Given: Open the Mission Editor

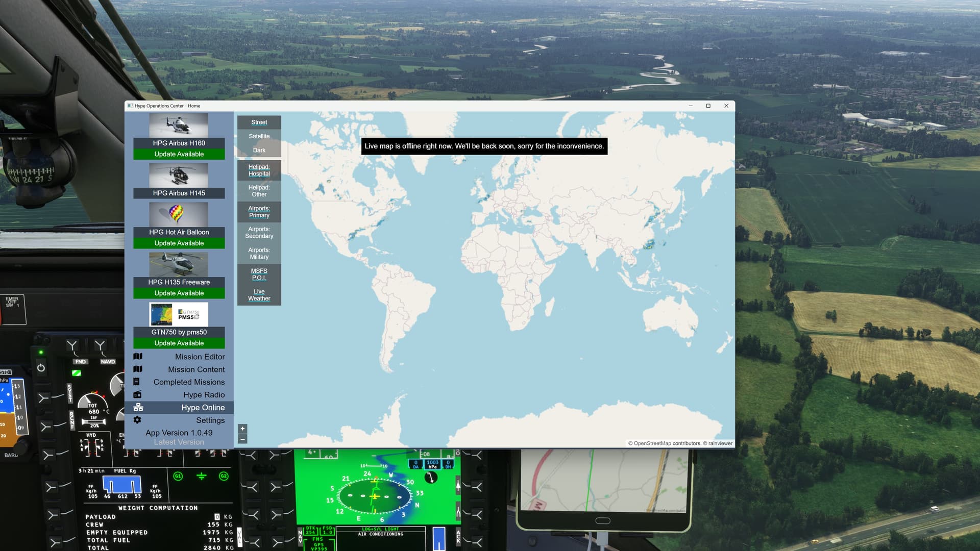Looking at the screenshot, I should (x=200, y=357).
